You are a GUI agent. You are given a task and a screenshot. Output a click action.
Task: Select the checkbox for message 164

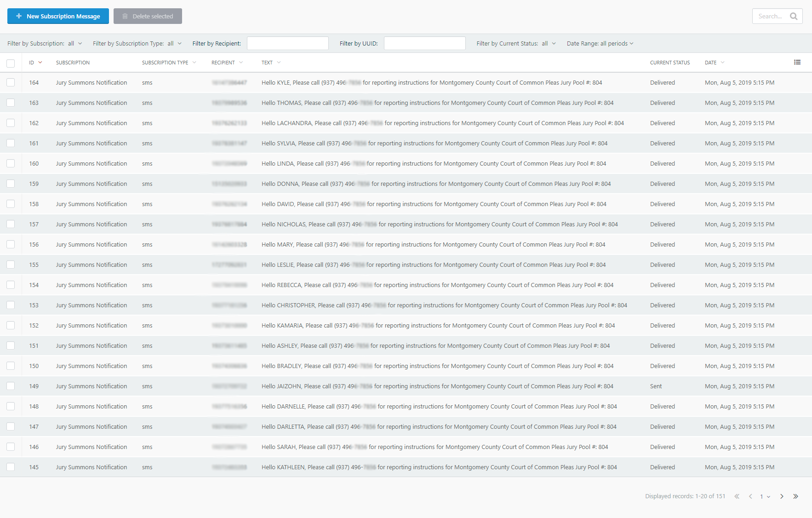click(x=11, y=83)
